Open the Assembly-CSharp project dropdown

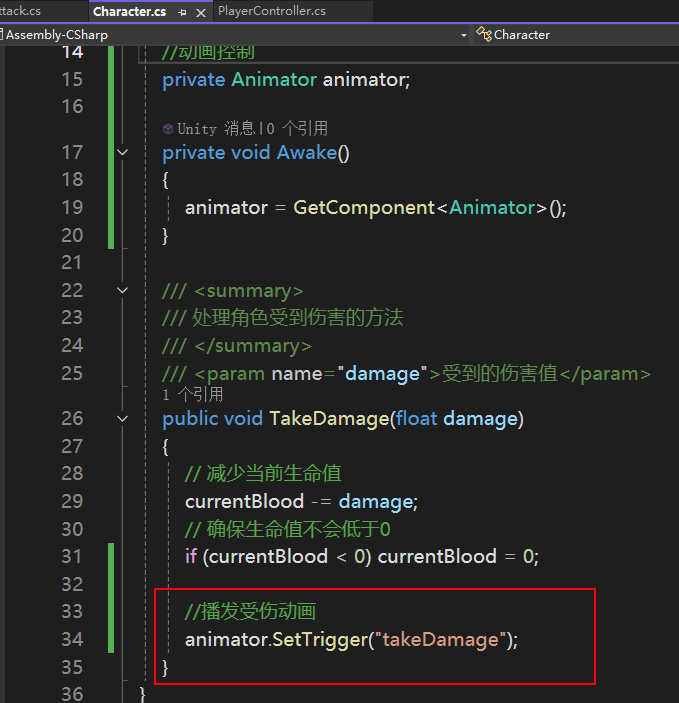point(463,35)
